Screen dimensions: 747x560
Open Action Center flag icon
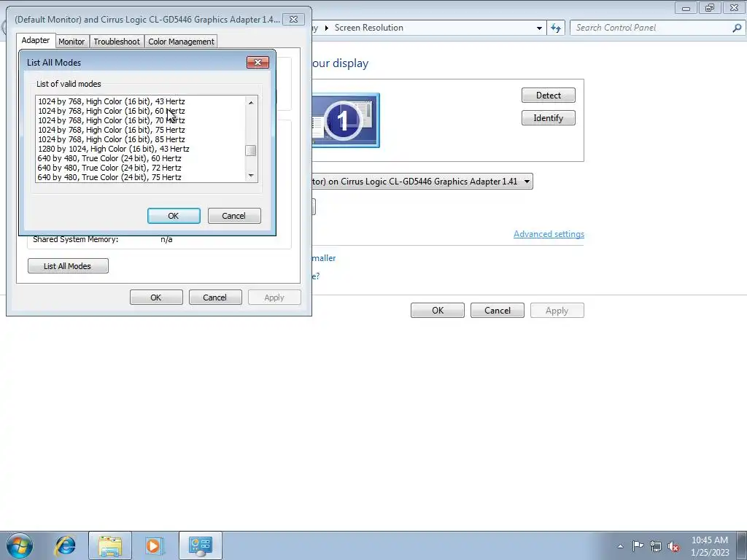[638, 545]
